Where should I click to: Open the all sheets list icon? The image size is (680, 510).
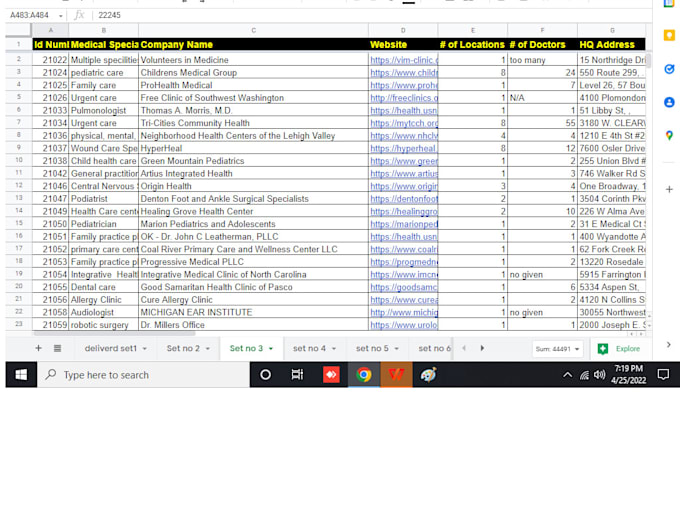[57, 348]
